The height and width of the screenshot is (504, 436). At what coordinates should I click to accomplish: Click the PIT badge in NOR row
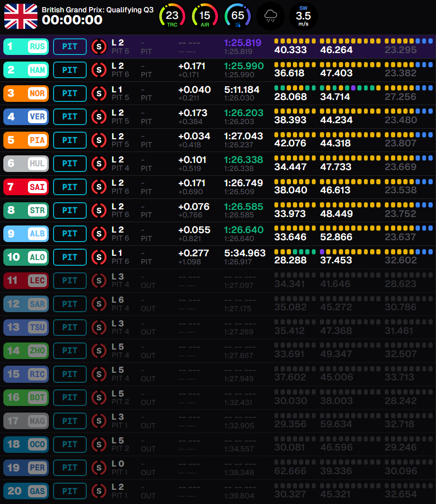(x=70, y=93)
